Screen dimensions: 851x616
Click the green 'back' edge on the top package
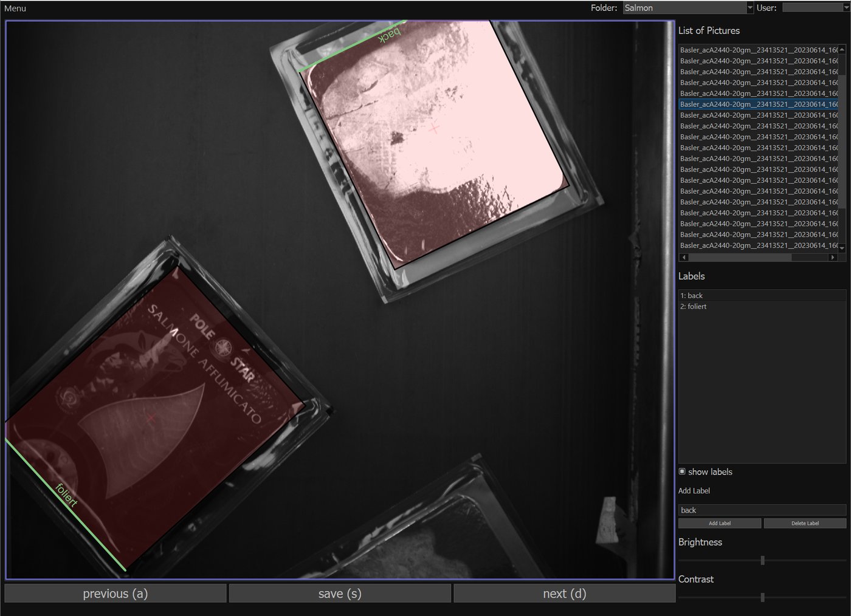[351, 46]
